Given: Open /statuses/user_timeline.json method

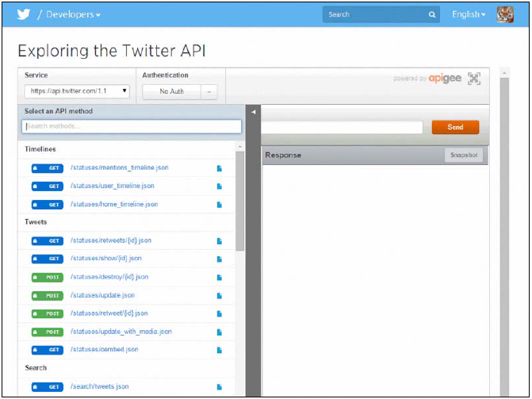Looking at the screenshot, I should click(113, 186).
